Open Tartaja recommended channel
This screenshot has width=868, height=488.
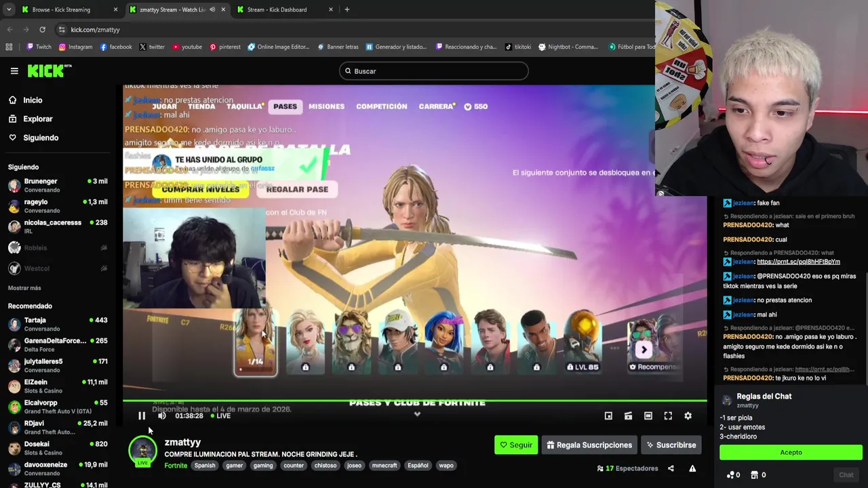click(58, 324)
